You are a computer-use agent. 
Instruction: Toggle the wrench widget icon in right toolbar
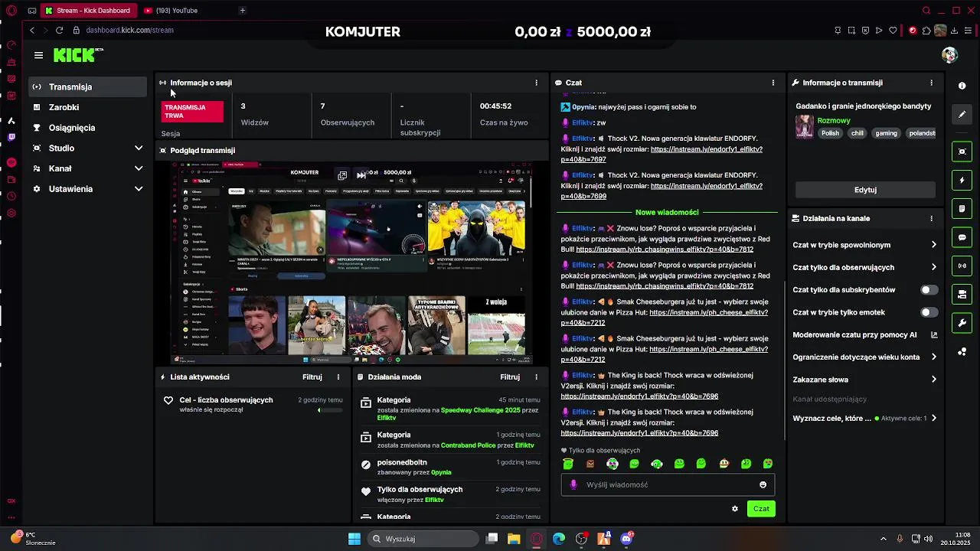[x=962, y=323]
